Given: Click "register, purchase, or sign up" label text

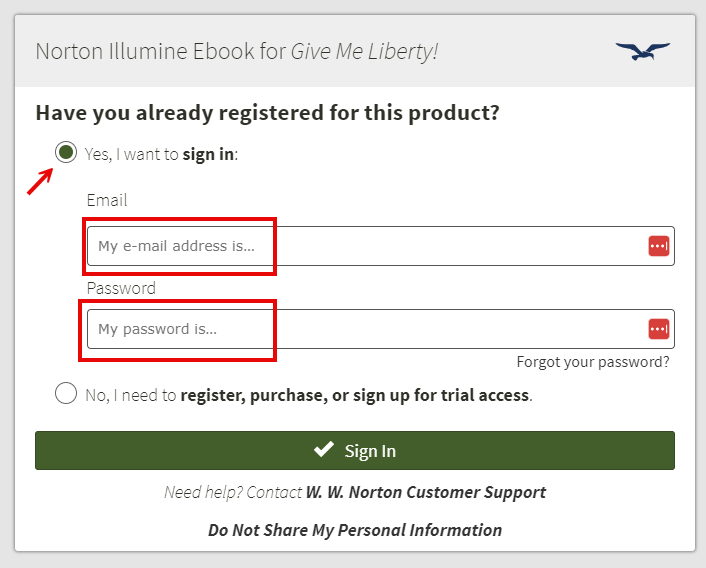Looking at the screenshot, I should (354, 395).
